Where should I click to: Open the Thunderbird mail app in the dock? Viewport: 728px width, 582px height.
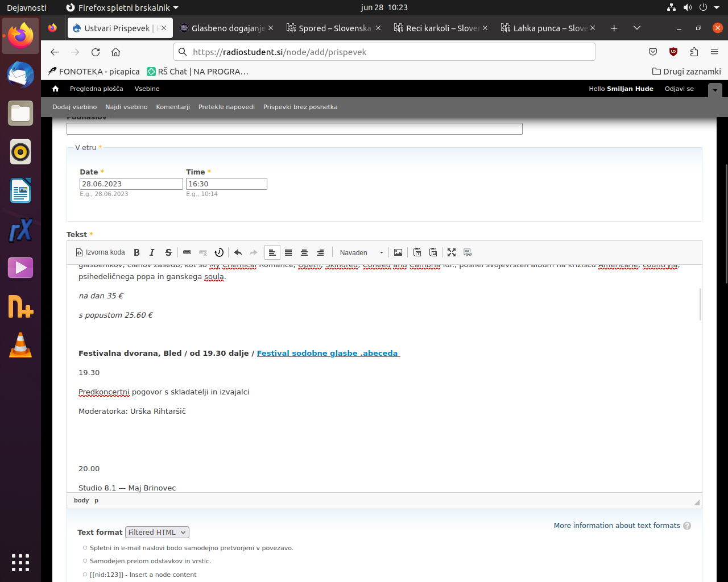click(20, 74)
